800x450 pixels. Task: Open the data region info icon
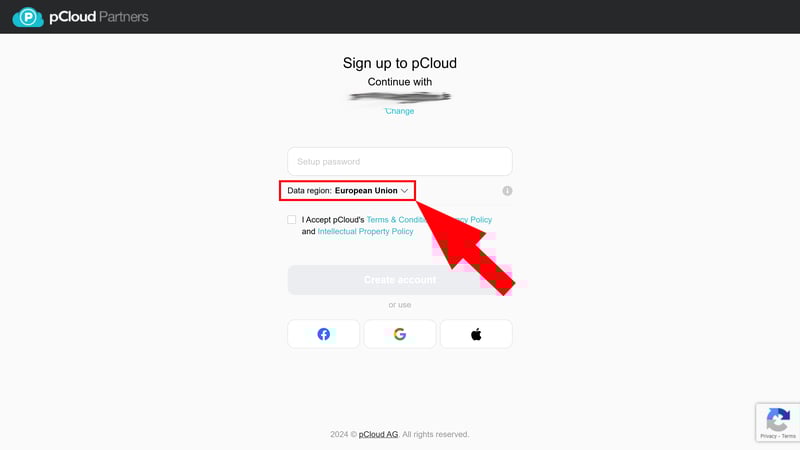(507, 191)
